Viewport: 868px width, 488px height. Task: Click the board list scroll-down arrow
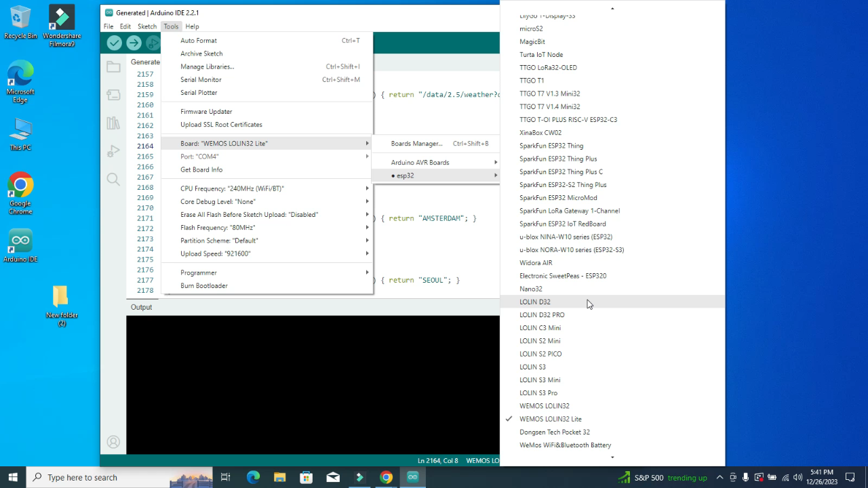coord(612,457)
